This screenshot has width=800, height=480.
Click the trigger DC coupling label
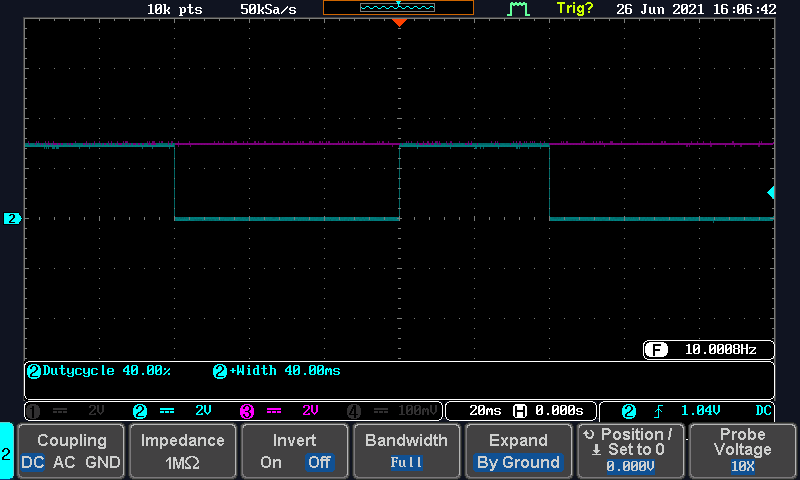pyautogui.click(x=763, y=411)
